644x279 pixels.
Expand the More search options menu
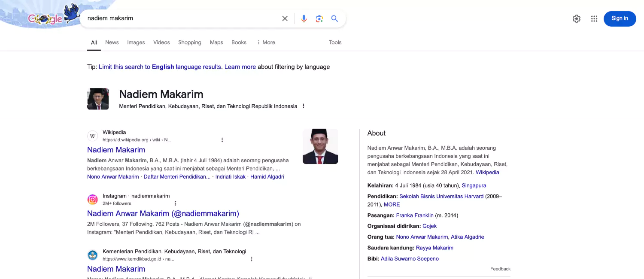pos(266,42)
